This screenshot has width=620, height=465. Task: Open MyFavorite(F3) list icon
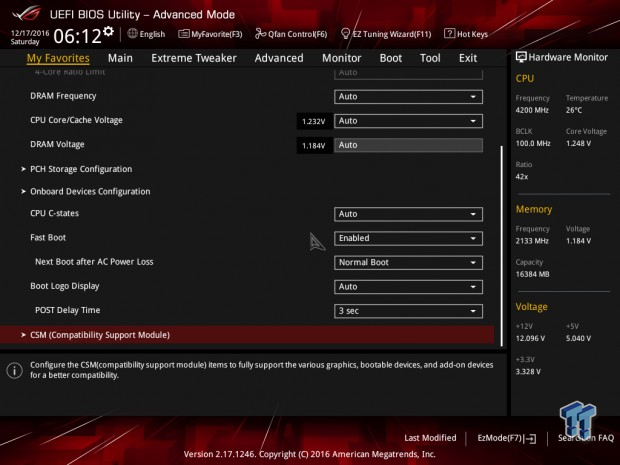183,34
